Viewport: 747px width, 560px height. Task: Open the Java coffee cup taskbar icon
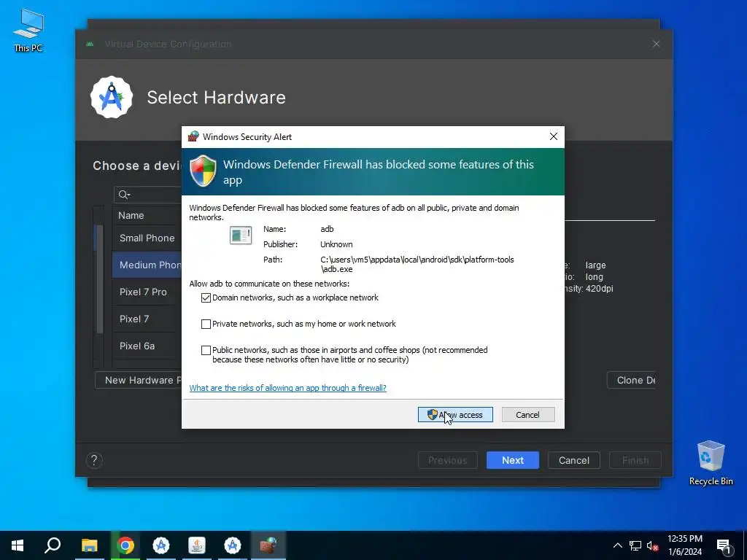pos(197,545)
